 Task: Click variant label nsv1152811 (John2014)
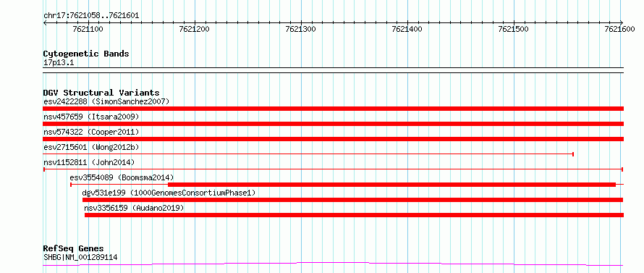pos(89,162)
